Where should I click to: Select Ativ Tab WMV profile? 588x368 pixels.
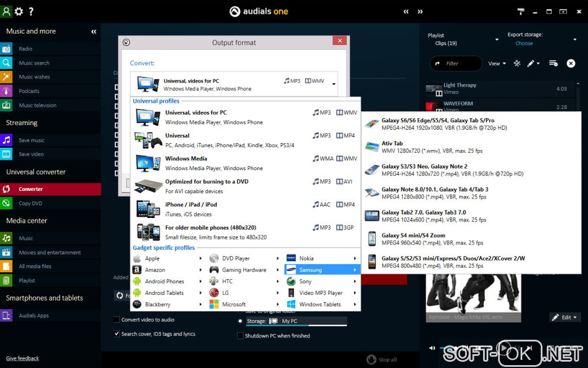(472, 147)
